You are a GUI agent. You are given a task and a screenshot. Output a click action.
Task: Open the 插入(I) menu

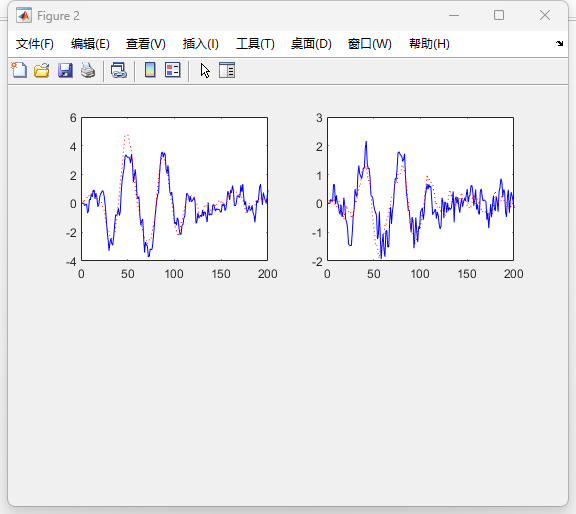click(x=201, y=44)
